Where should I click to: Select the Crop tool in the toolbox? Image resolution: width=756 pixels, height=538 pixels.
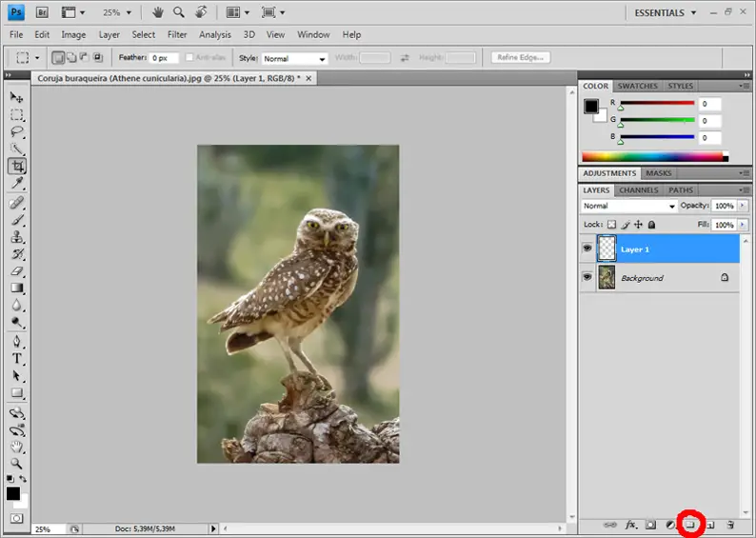coord(17,167)
